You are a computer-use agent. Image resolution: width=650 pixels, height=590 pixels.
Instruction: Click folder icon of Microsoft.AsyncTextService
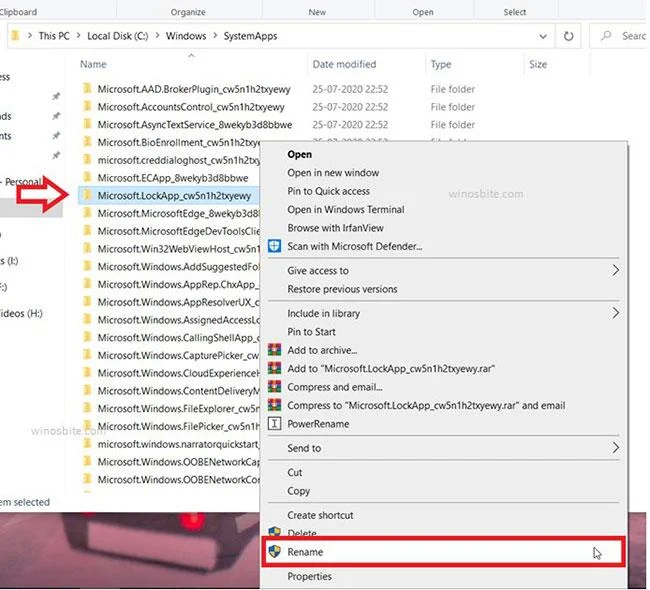[x=87, y=124]
